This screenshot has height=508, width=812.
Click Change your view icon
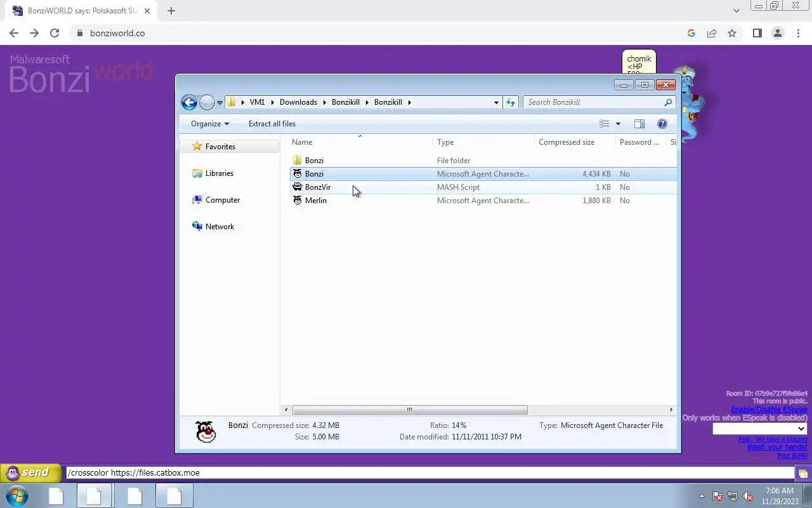click(x=605, y=124)
